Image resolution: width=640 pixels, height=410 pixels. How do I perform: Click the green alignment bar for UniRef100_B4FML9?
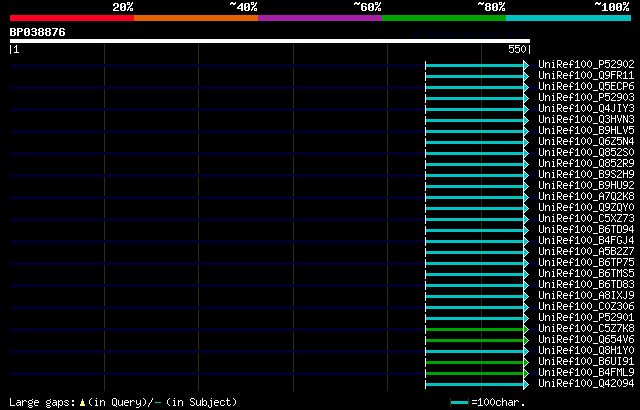477,373
